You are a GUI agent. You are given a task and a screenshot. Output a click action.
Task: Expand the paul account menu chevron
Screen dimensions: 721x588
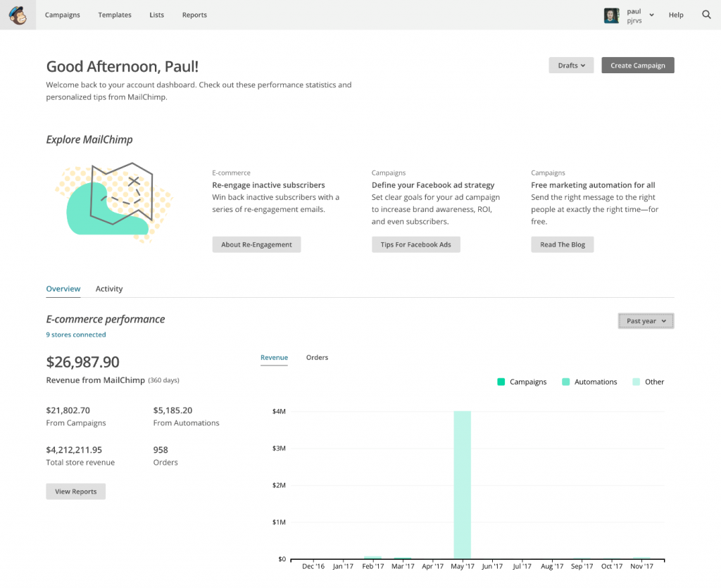pos(651,15)
